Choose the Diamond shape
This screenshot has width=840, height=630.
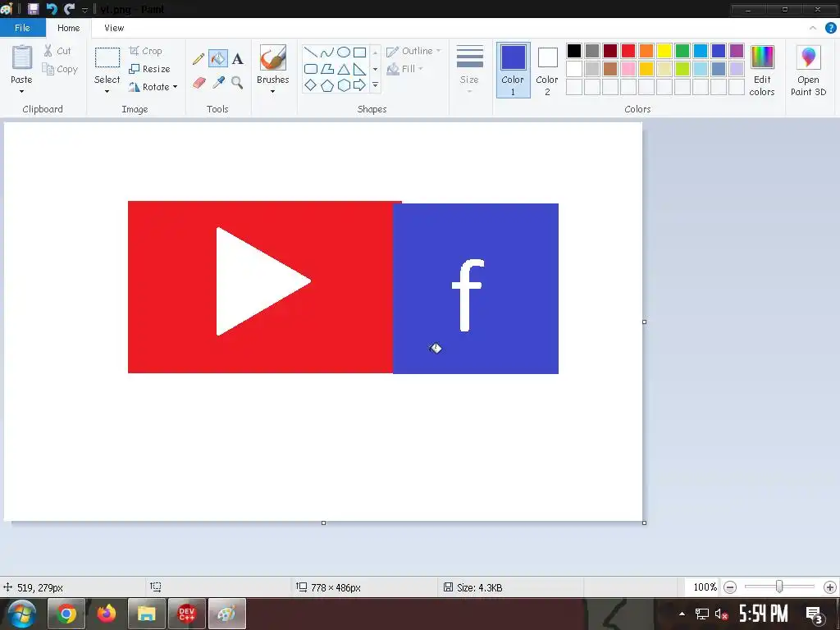(x=310, y=85)
